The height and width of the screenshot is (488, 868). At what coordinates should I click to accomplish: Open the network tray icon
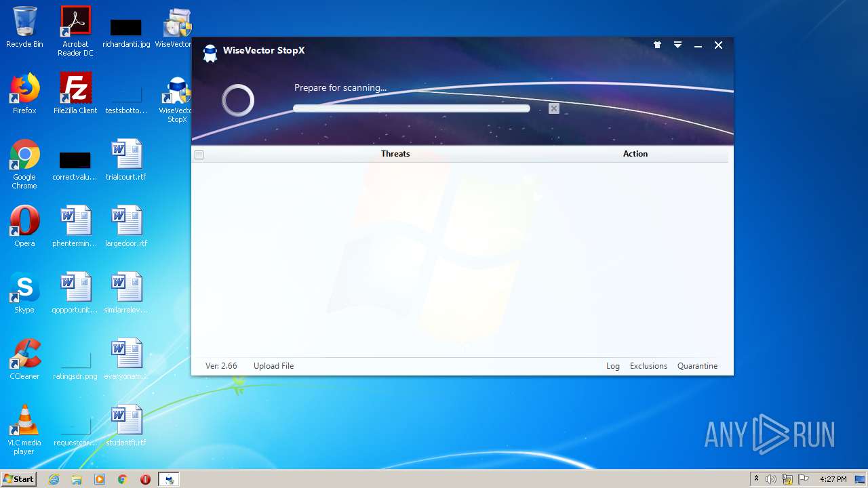point(787,479)
